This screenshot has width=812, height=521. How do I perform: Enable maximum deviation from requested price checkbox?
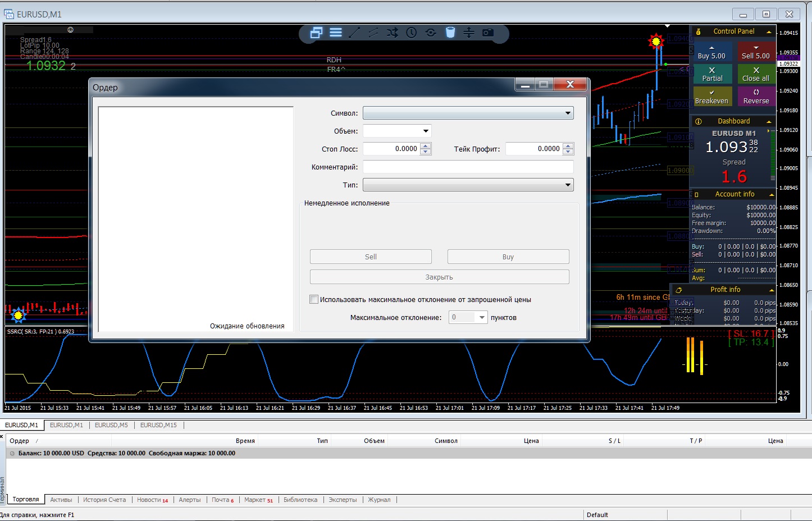tap(314, 300)
